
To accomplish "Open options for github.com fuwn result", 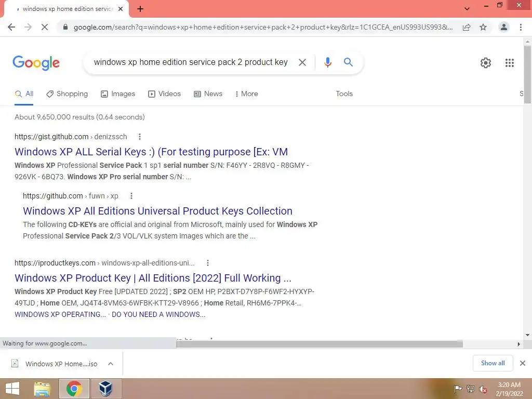I will click(131, 196).
